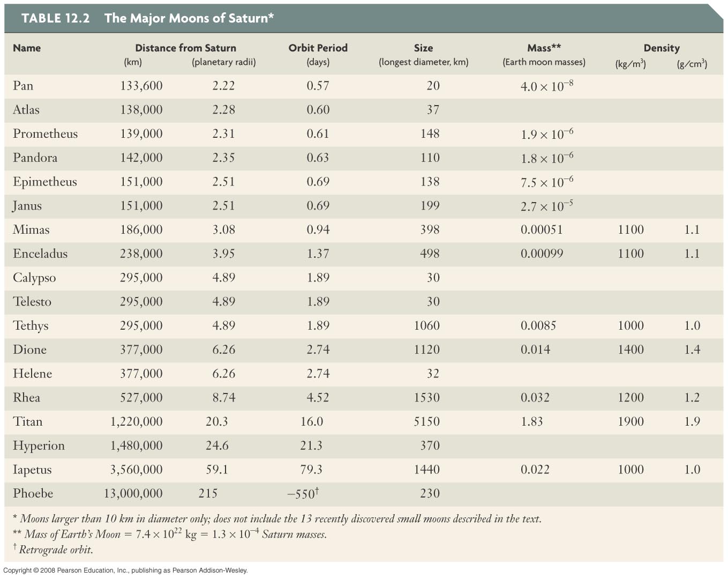728x579 pixels.
Task: Select the 'Hyperion' moon name
Action: [x=39, y=446]
